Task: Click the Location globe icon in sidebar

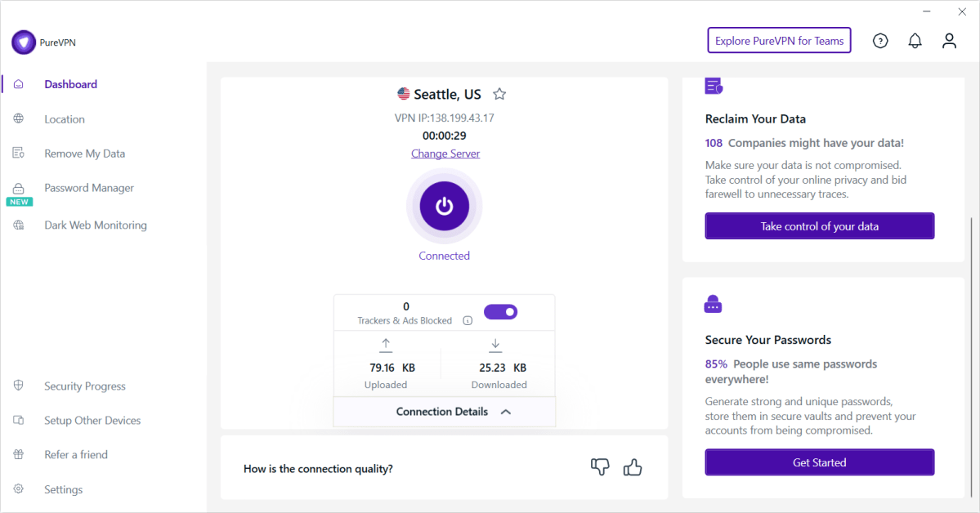Action: tap(19, 118)
